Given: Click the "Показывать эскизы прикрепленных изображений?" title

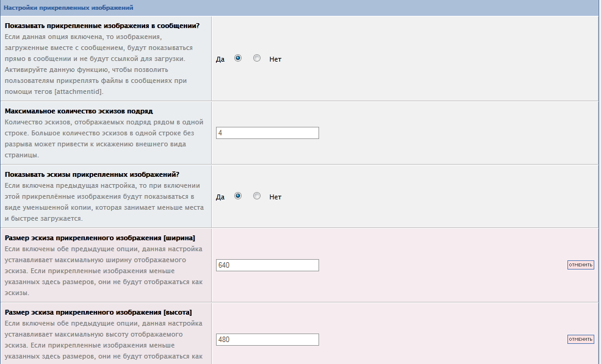Looking at the screenshot, I should coord(92,174).
